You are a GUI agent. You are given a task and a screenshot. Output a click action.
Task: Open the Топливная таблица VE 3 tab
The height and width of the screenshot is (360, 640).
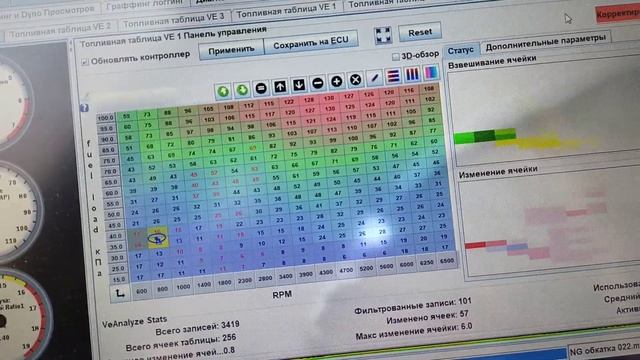[173, 20]
